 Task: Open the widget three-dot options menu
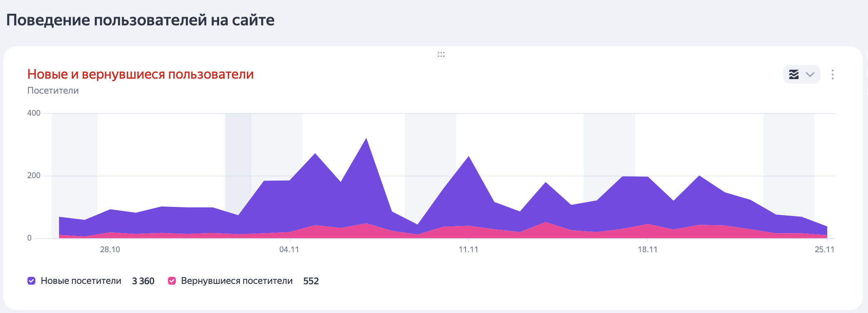832,75
